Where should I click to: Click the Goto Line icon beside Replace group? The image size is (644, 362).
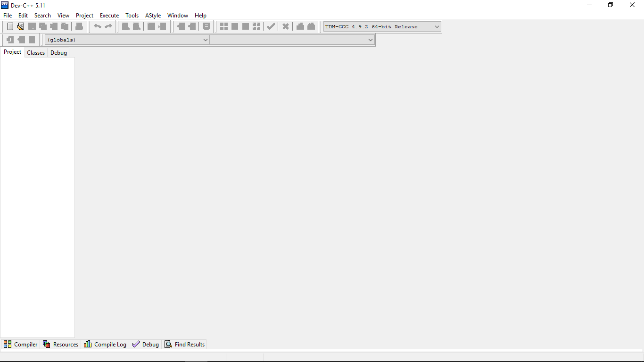[x=163, y=26]
